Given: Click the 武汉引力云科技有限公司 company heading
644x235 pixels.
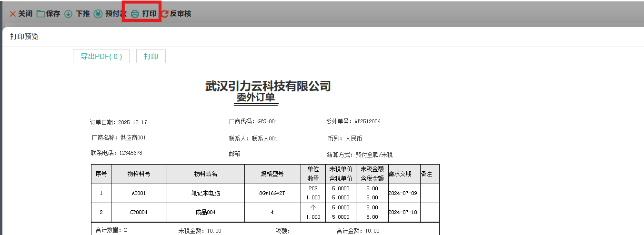Looking at the screenshot, I should click(x=268, y=86).
